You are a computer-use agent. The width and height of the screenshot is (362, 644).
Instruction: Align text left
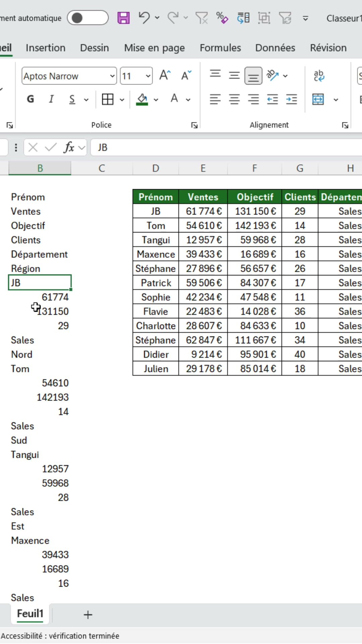pos(215,99)
